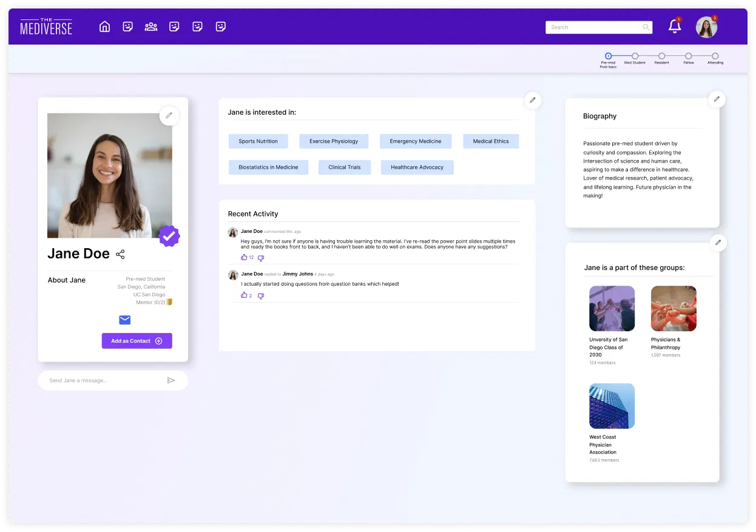Edit the interests section pencil icon

click(x=532, y=100)
